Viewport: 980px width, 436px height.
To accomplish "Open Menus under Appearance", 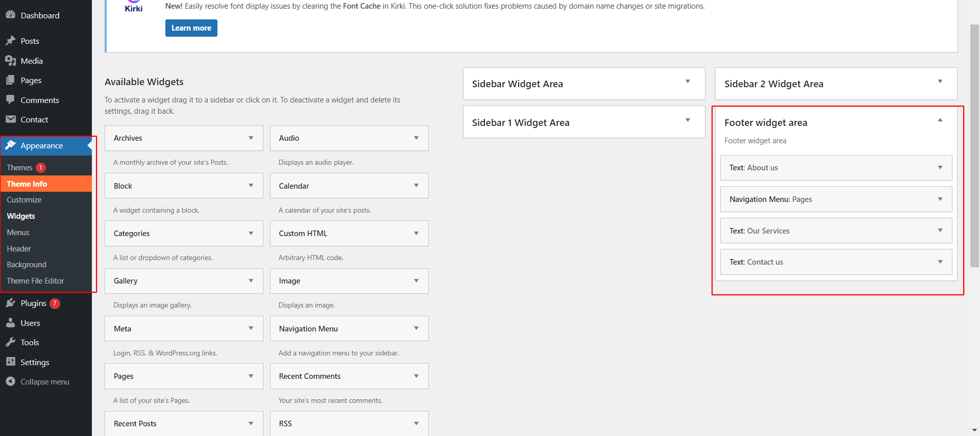I will (x=18, y=233).
